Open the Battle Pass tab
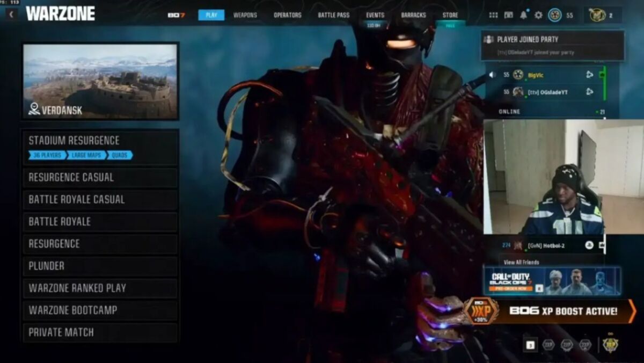The height and width of the screenshot is (363, 644). (x=333, y=15)
